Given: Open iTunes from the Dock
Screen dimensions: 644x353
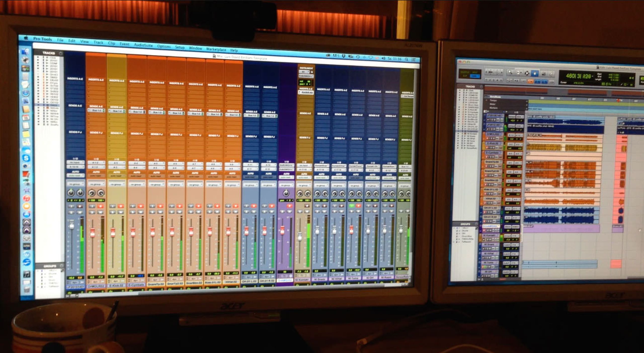Looking at the screenshot, I should 26,198.
